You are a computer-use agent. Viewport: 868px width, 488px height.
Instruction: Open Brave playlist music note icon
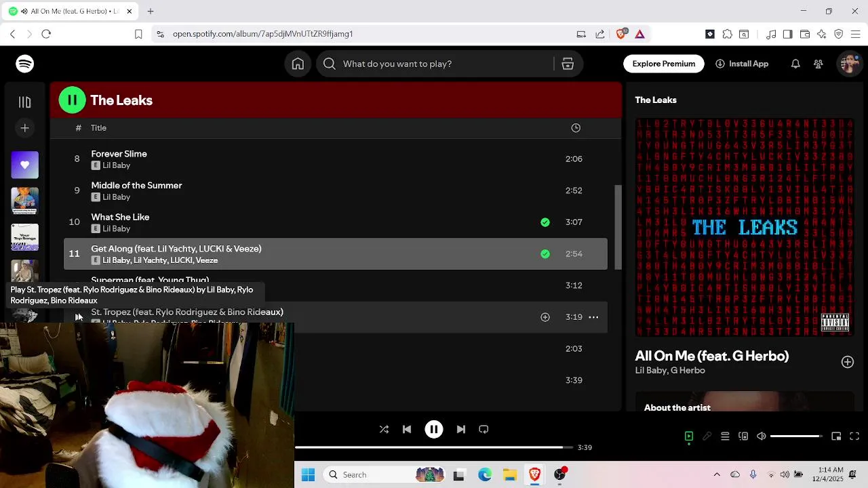tap(771, 34)
